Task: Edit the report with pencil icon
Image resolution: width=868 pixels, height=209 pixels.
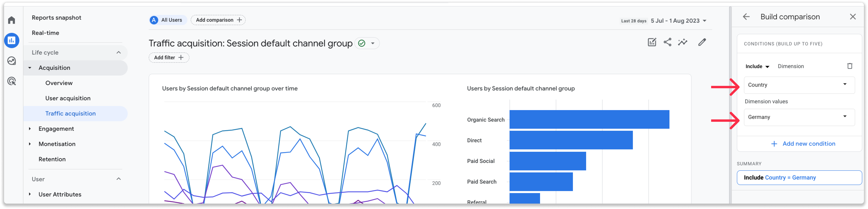Action: 702,42
